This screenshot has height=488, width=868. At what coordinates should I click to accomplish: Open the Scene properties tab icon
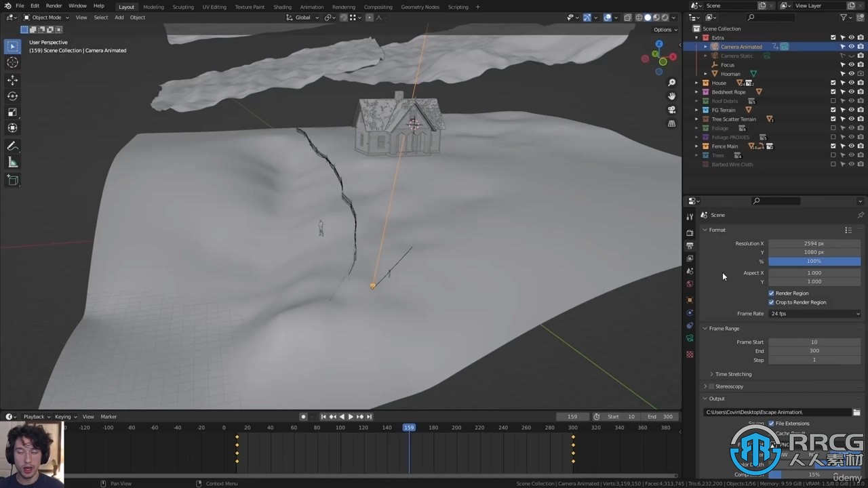click(690, 271)
